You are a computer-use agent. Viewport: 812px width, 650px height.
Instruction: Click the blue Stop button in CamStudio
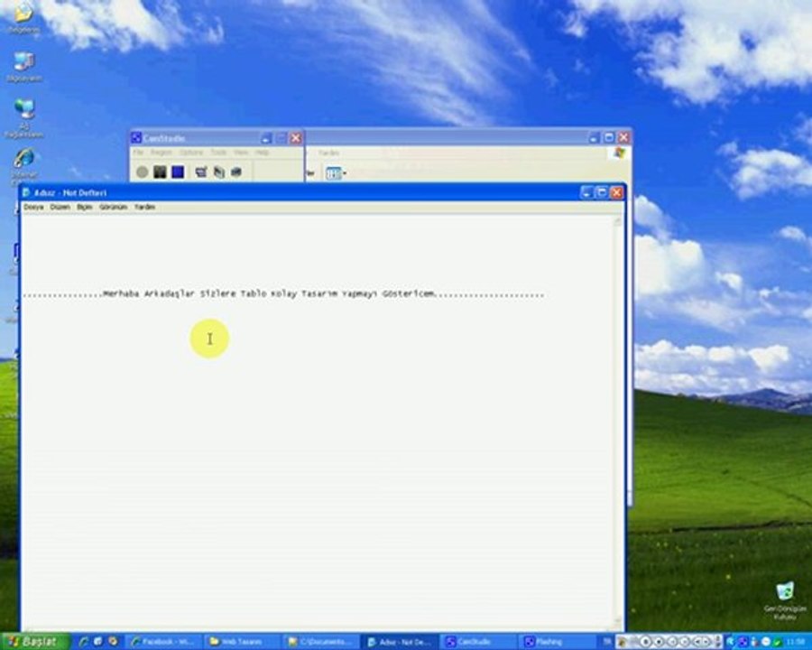pyautogui.click(x=178, y=172)
